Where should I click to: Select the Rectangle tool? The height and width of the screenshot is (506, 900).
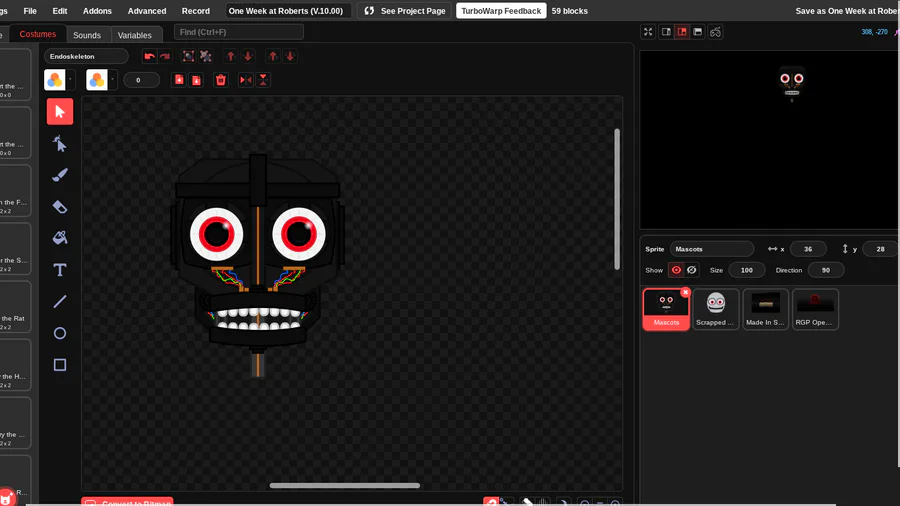click(60, 365)
